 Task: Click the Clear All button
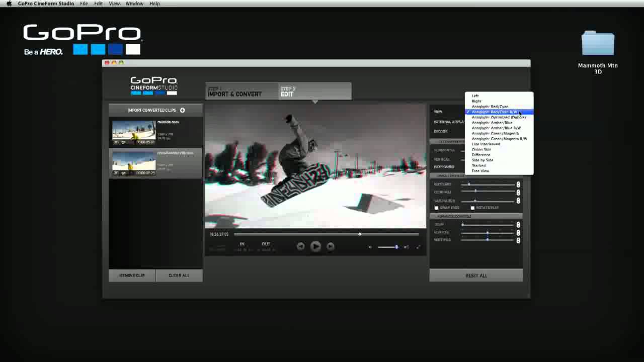(x=179, y=276)
